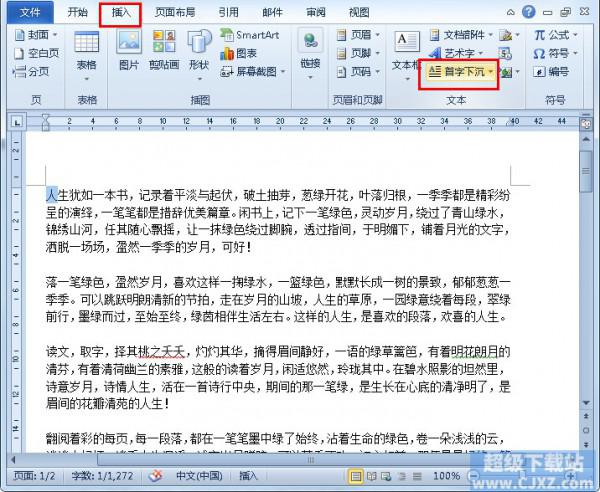Click the right indent marker on ruler
Image resolution: width=600 pixels, height=492 pixels.
(x=509, y=123)
